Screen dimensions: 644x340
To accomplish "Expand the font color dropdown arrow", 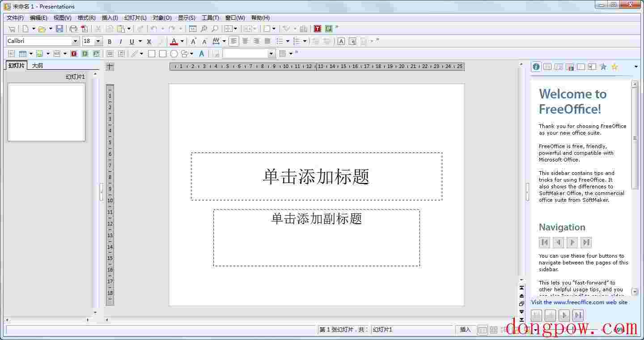I will click(182, 41).
